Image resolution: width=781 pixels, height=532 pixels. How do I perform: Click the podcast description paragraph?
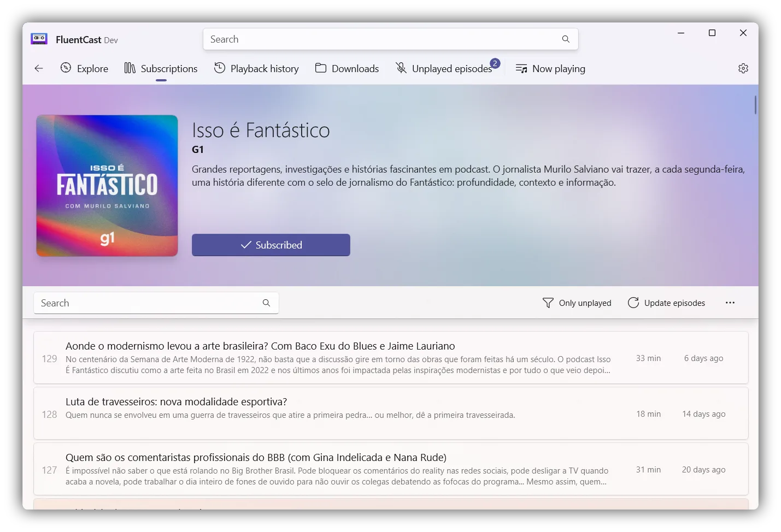coord(468,176)
